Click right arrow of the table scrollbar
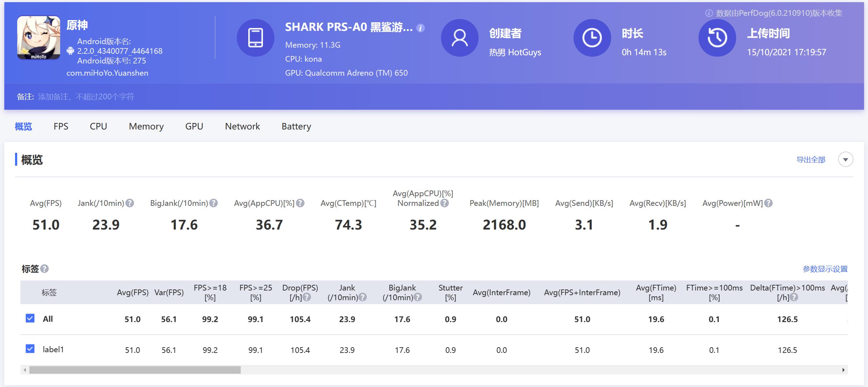The height and width of the screenshot is (387, 868). pos(843,370)
